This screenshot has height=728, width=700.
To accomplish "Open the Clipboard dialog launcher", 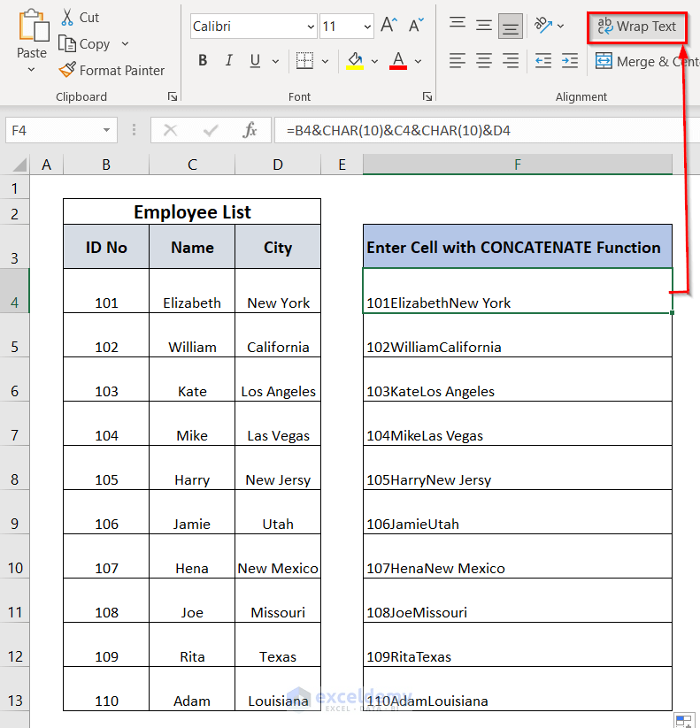I will [173, 96].
